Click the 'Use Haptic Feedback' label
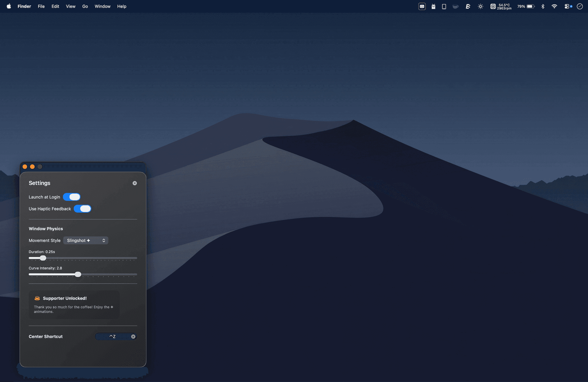The image size is (588, 382). tap(50, 209)
